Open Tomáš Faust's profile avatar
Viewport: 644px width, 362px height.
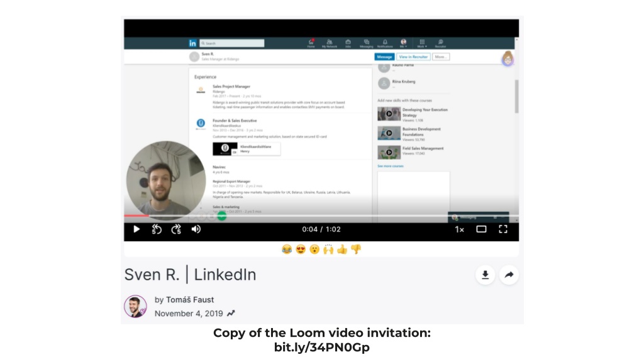[x=136, y=306]
